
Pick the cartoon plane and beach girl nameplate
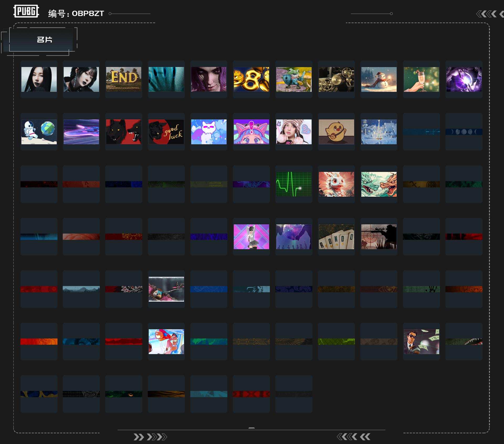click(x=166, y=341)
